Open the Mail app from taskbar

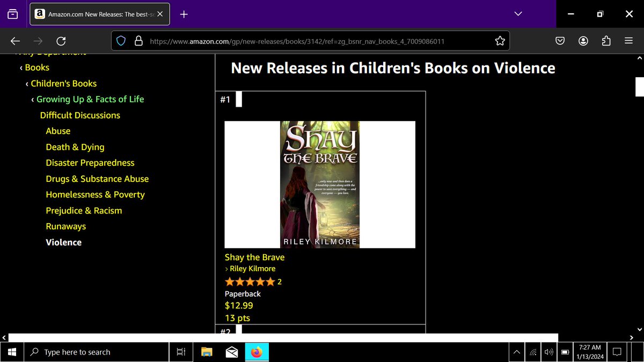tap(232, 352)
